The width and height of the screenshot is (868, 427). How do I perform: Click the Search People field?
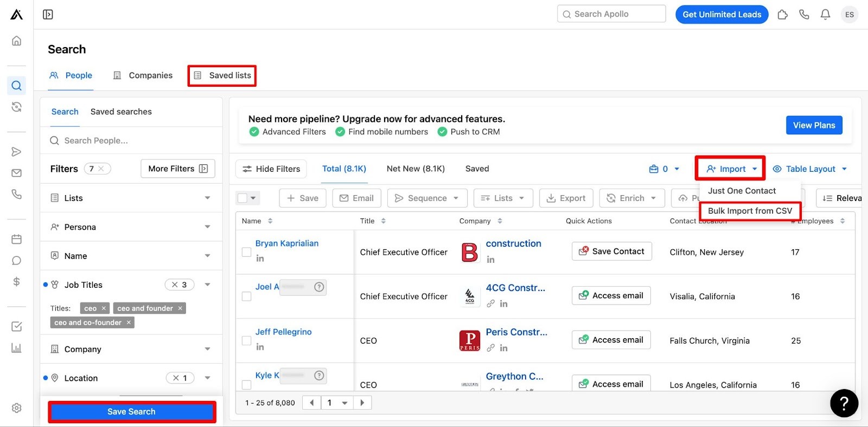click(x=131, y=140)
